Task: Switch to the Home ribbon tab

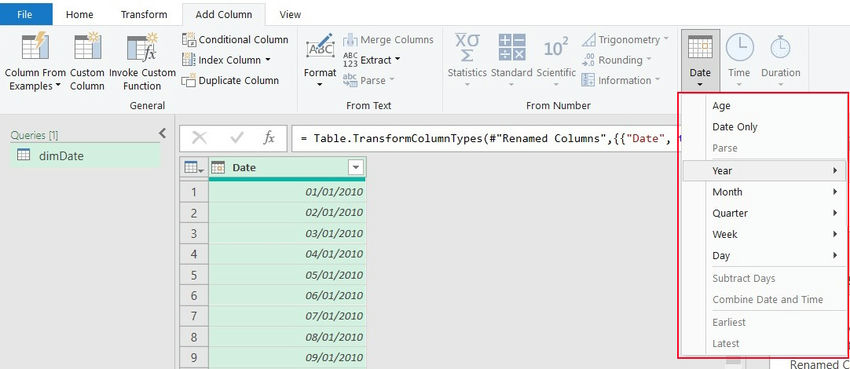Action: [x=79, y=15]
